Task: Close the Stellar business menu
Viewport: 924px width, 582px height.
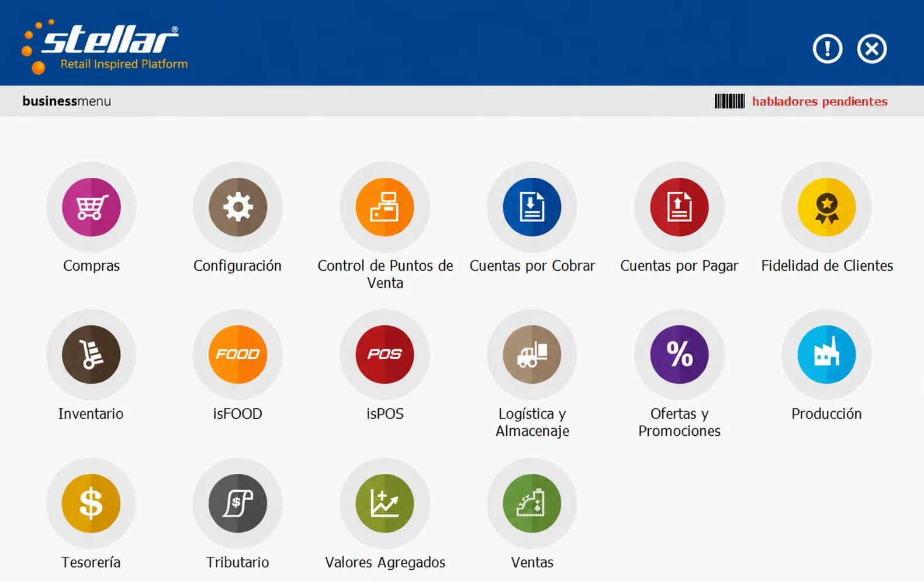Action: point(872,49)
